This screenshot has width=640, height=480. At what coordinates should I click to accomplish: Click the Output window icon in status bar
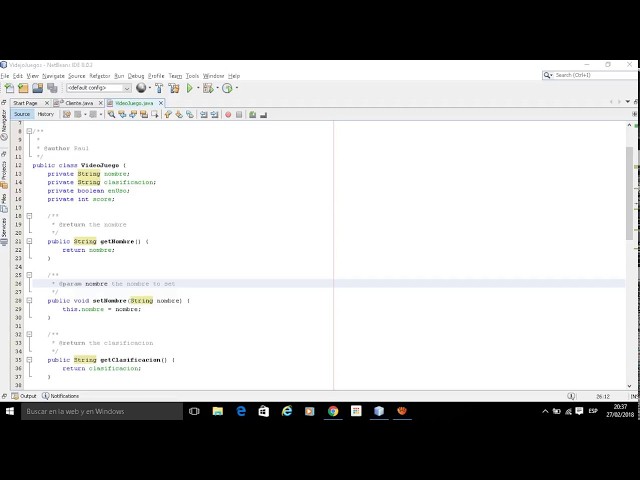pos(15,396)
